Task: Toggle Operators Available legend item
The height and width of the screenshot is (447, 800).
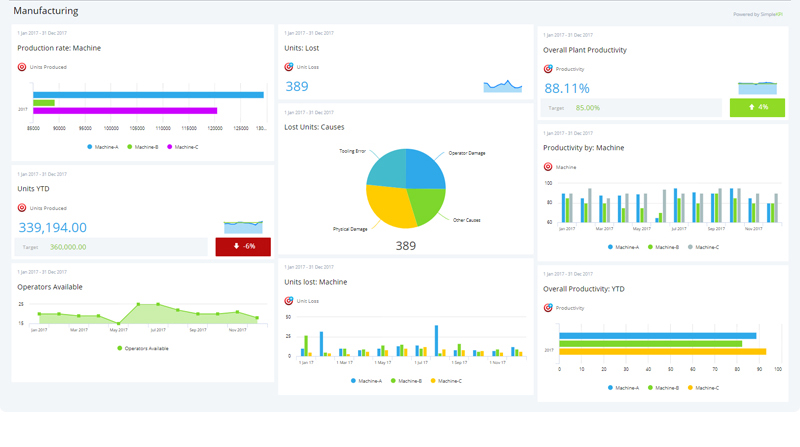Action: (x=142, y=348)
